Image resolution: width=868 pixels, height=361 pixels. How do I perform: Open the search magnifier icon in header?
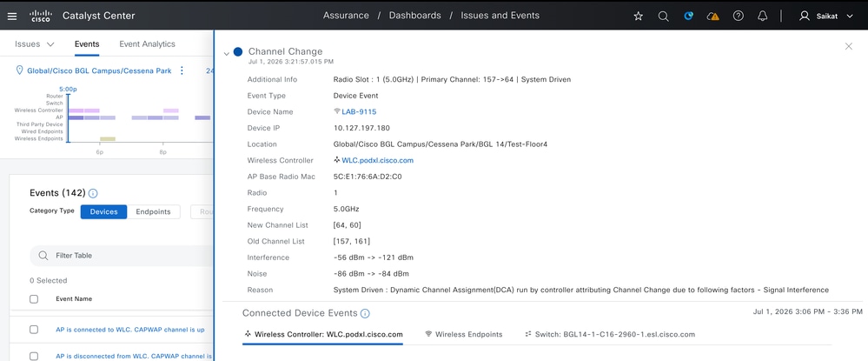click(663, 16)
